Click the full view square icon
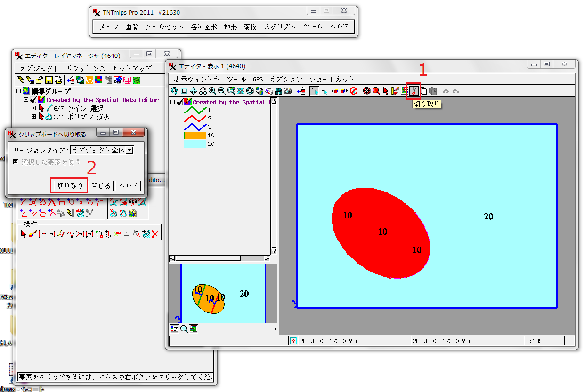 tap(184, 91)
